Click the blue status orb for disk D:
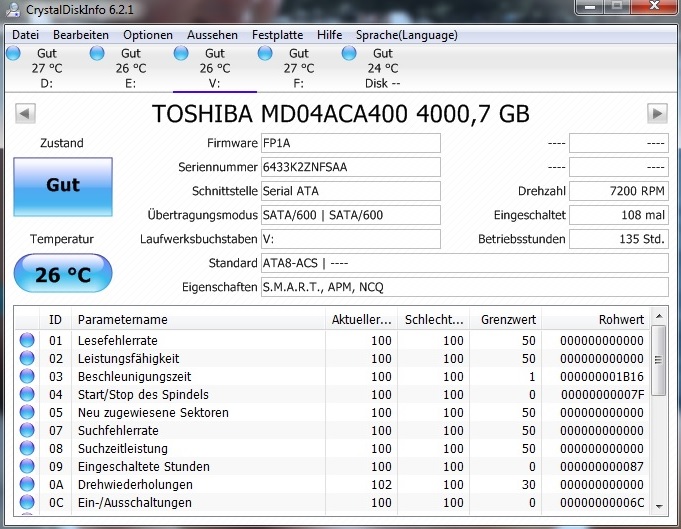The image size is (681, 529). click(13, 54)
